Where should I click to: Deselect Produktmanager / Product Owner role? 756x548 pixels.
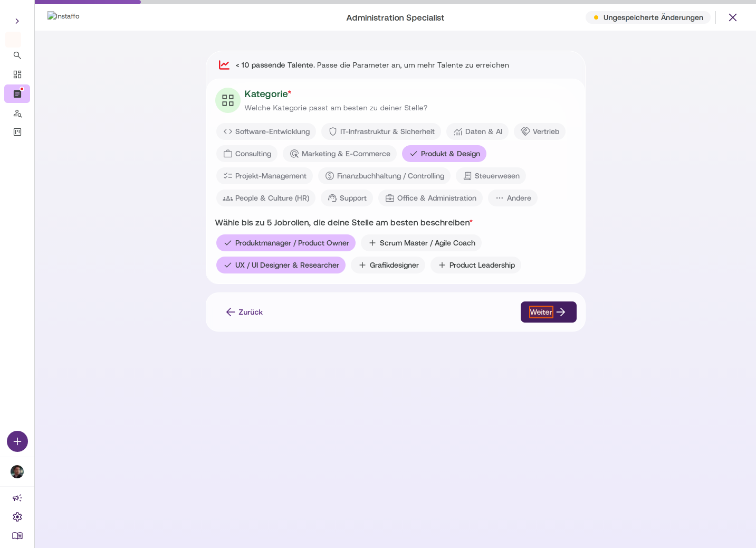click(286, 243)
